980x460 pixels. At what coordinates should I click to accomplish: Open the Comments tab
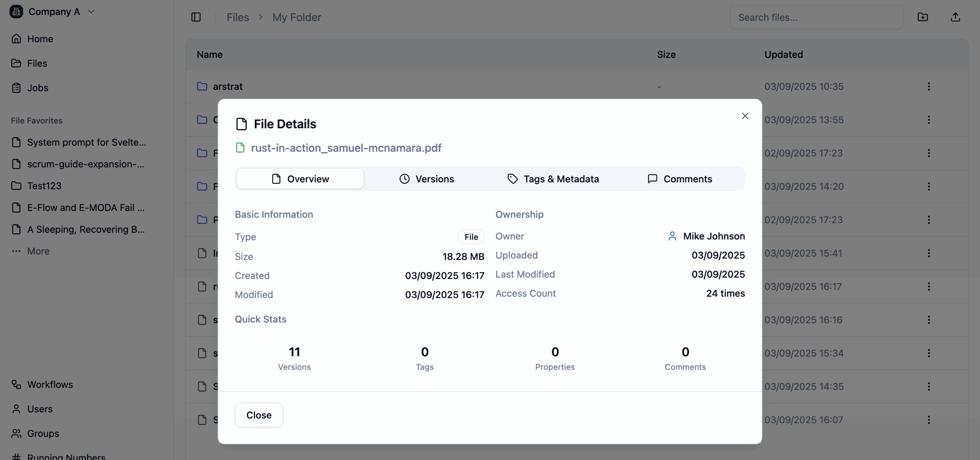[679, 179]
